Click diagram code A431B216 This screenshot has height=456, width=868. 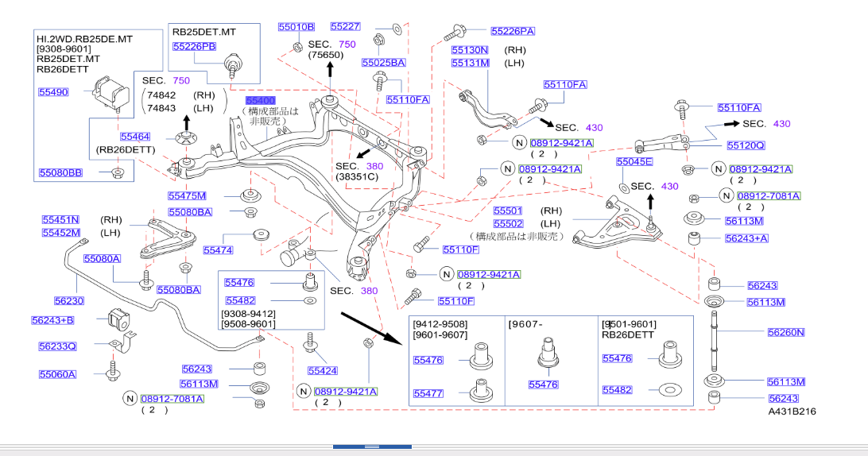792,412
